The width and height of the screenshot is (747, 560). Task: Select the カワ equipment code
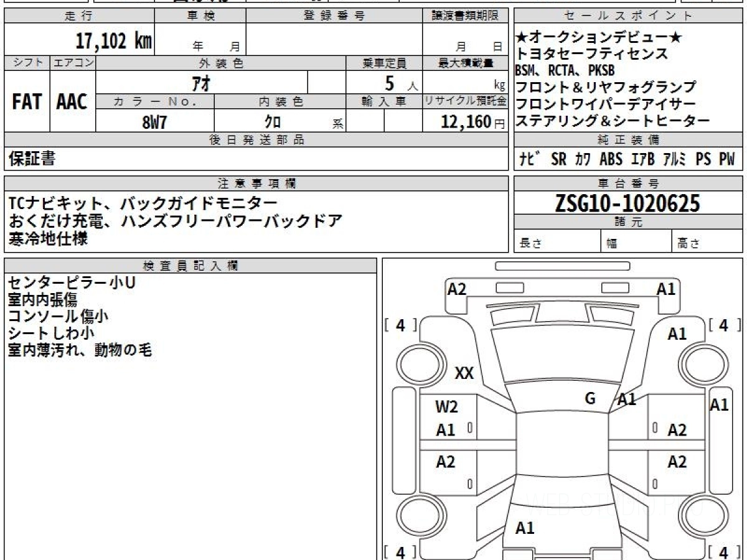pos(583,159)
